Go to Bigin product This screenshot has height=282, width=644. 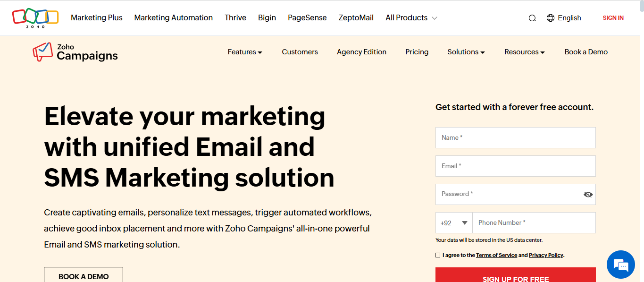click(x=267, y=17)
